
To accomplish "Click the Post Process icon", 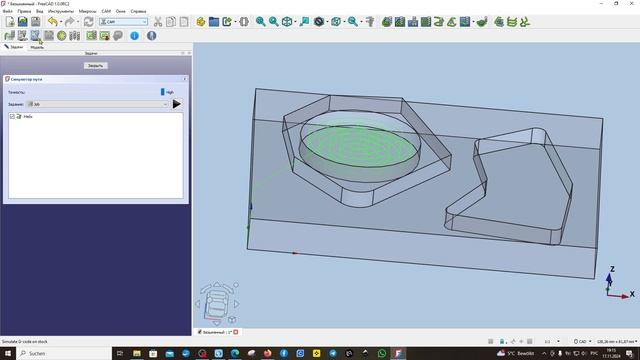I will (x=22, y=36).
